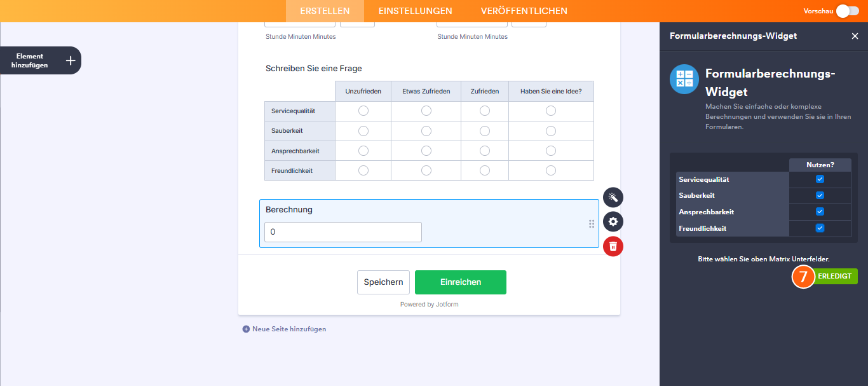
Task: Select Unzufrieden for Sauberkeit row
Action: click(363, 131)
